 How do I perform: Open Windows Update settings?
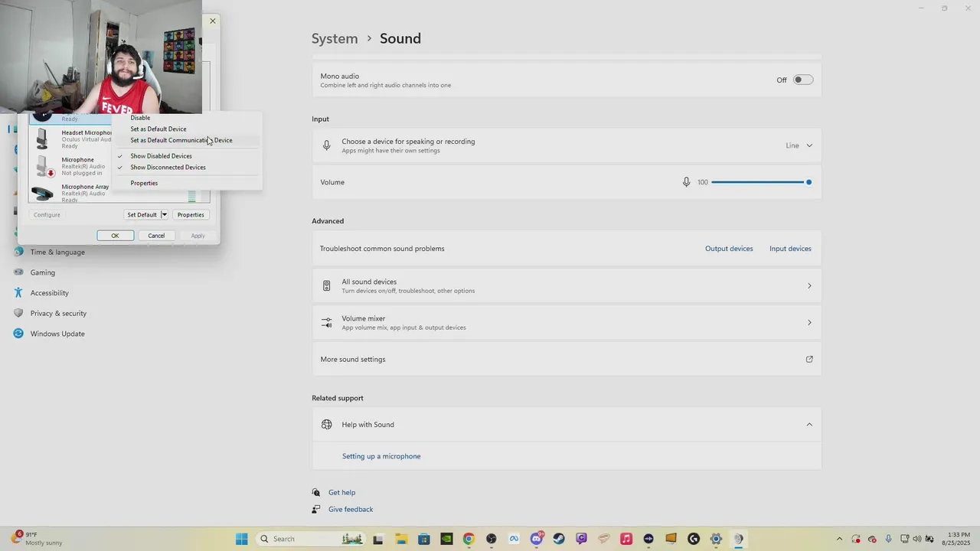click(57, 334)
